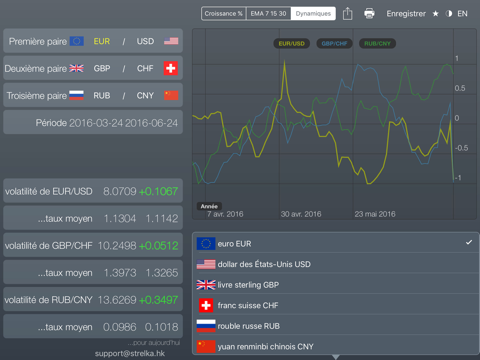Click the euro flag in list
This screenshot has height=360, width=480.
[206, 244]
